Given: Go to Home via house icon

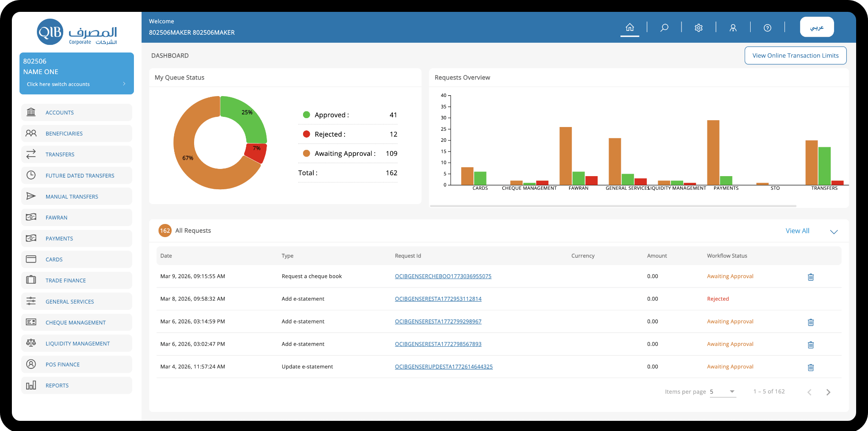Looking at the screenshot, I should [x=630, y=28].
